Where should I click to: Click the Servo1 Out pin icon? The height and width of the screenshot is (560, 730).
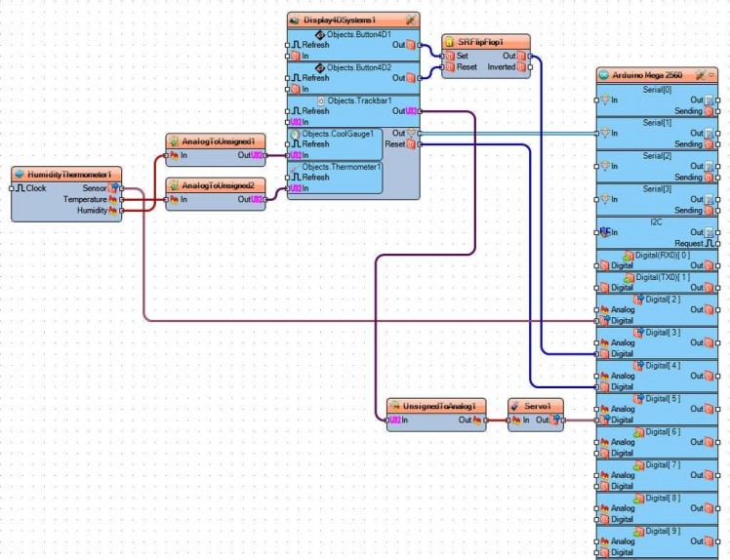point(554,420)
